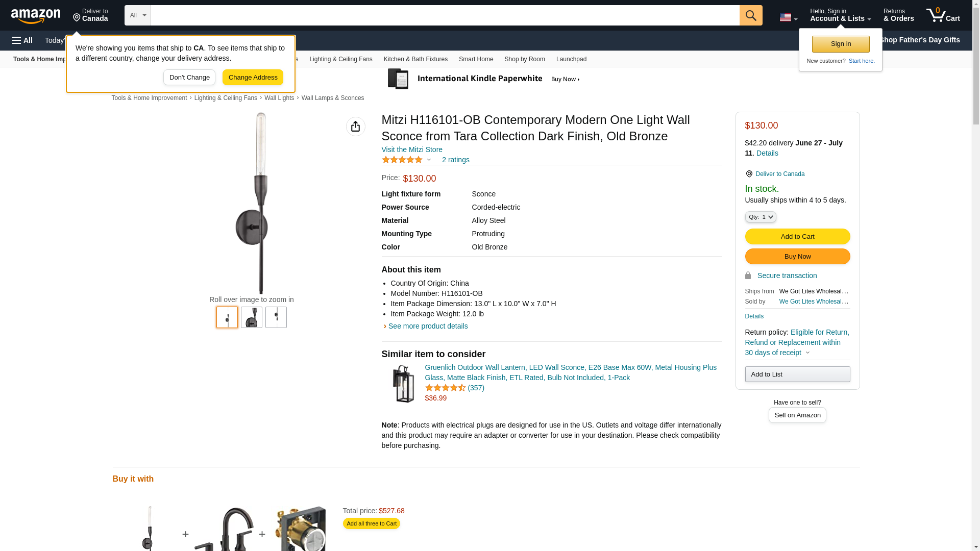Open the Qty quantity dropdown

pos(760,217)
